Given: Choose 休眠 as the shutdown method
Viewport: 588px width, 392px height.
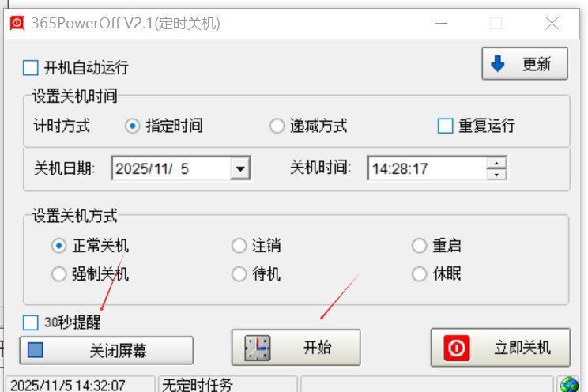Looking at the screenshot, I should point(419,273).
